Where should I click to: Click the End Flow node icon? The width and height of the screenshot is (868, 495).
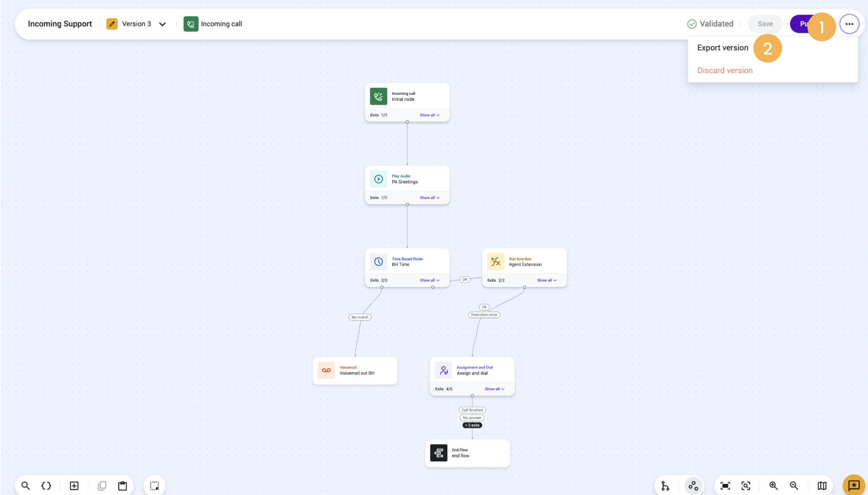[x=439, y=453]
